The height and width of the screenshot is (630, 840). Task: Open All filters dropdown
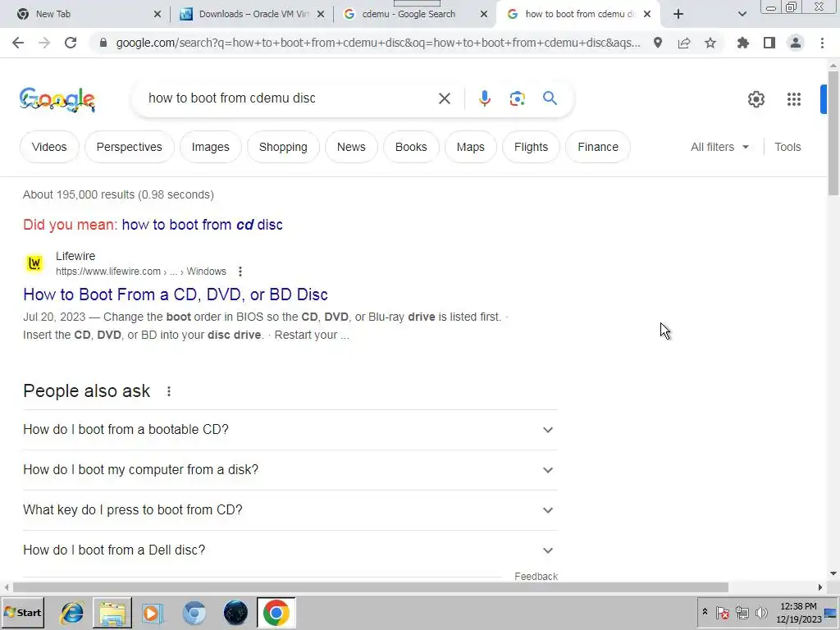pos(719,147)
